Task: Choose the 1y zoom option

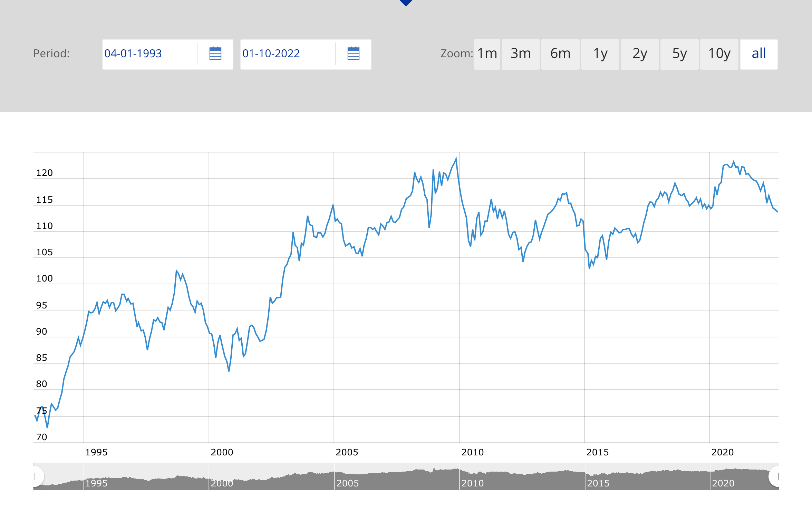Action: click(x=600, y=54)
